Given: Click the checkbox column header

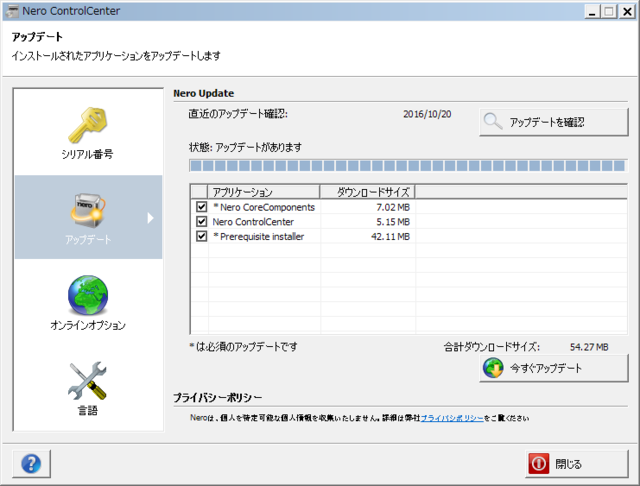Looking at the screenshot, I should tap(199, 192).
